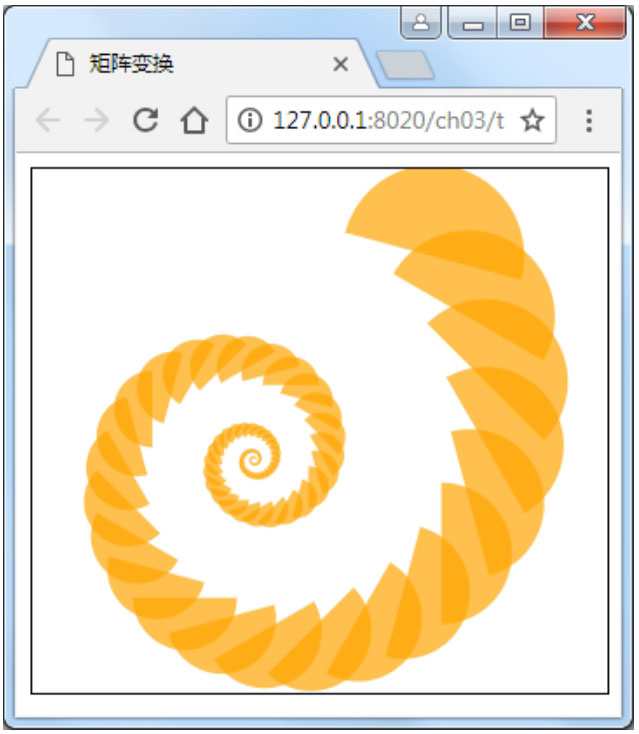The height and width of the screenshot is (734, 639).
Task: Go to the home page icon
Action: (194, 120)
